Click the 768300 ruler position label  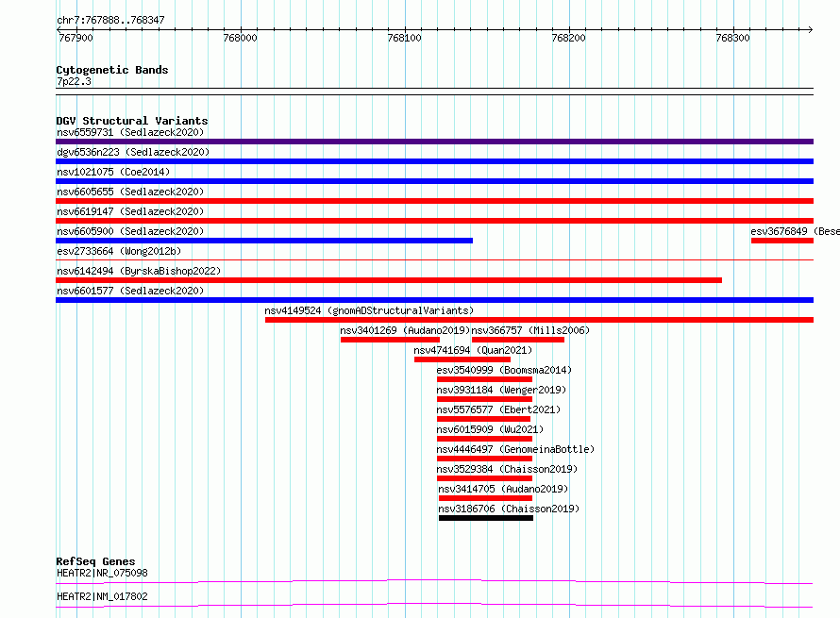point(732,38)
